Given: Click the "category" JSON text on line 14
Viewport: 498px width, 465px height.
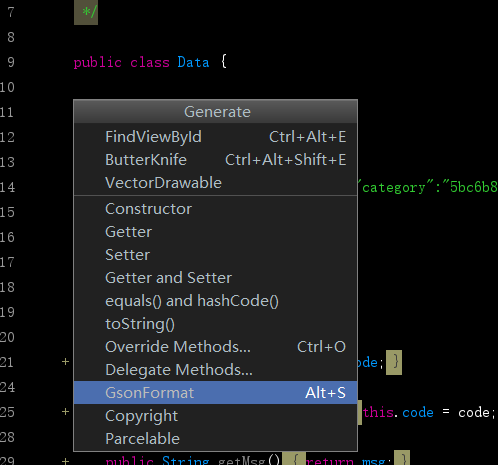Looking at the screenshot, I should (x=394, y=188).
